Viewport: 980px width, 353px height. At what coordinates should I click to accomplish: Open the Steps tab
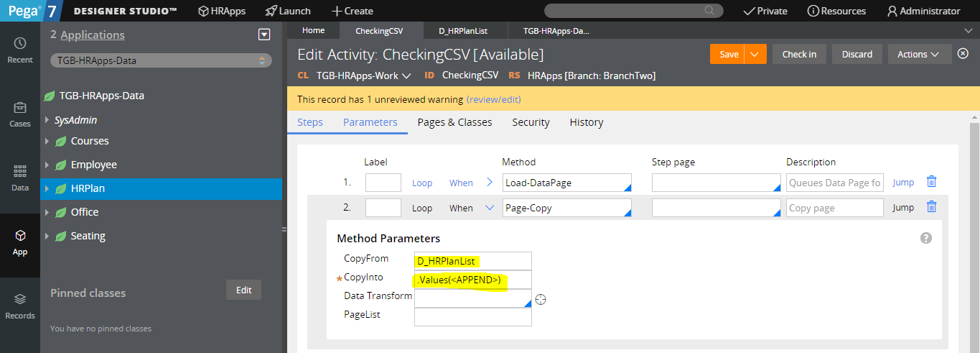pyautogui.click(x=310, y=122)
